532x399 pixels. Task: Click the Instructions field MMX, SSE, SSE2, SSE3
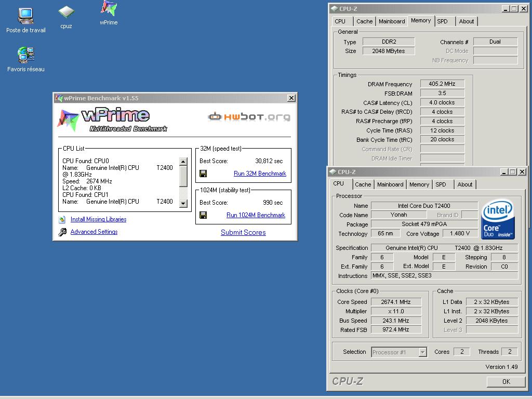445,275
